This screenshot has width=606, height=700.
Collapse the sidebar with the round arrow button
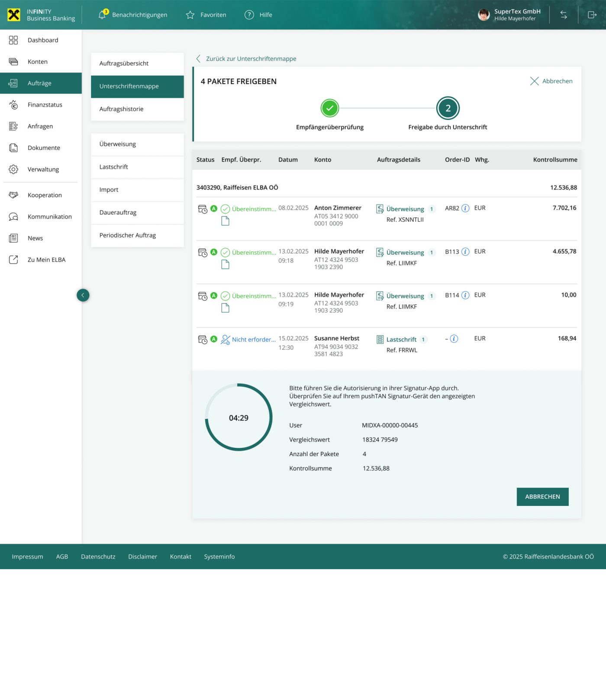point(83,295)
